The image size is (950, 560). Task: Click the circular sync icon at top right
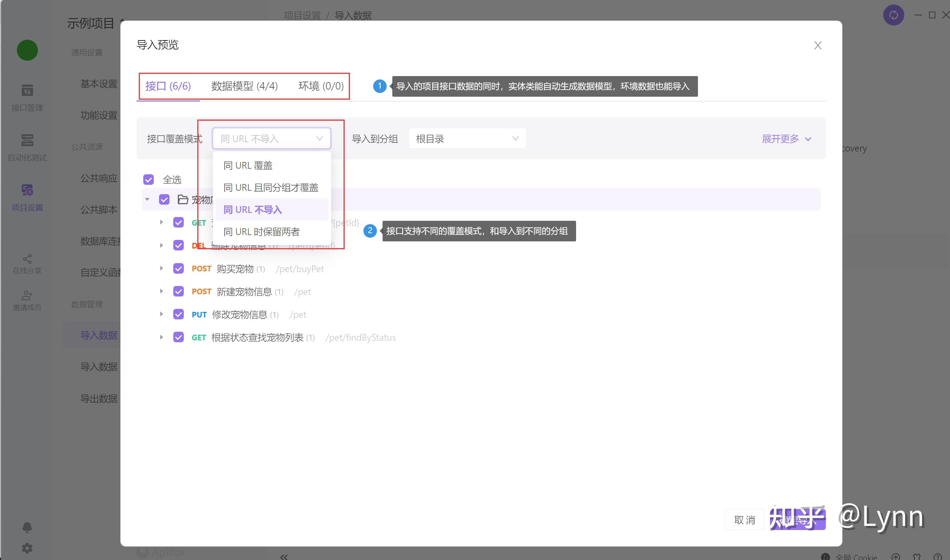pos(893,15)
